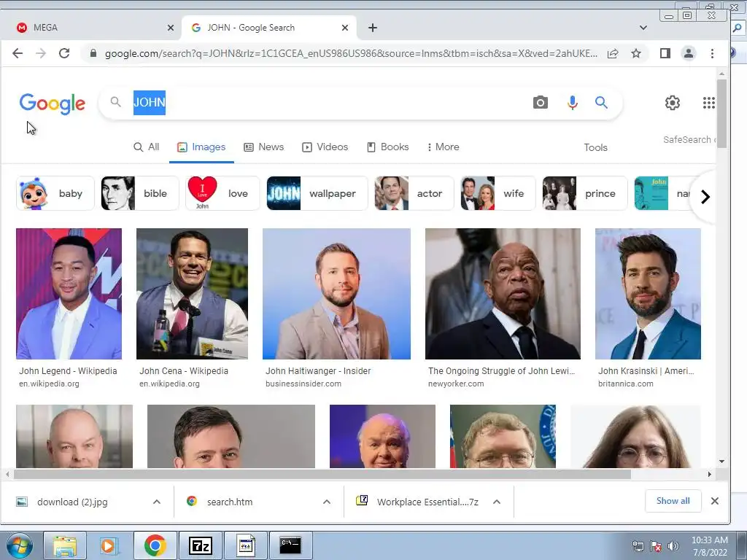747x560 pixels.
Task: Start voice search microphone icon
Action: tap(572, 102)
